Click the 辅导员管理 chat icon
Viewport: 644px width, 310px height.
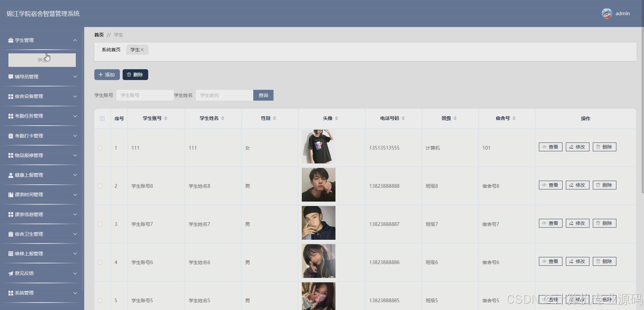click(11, 77)
